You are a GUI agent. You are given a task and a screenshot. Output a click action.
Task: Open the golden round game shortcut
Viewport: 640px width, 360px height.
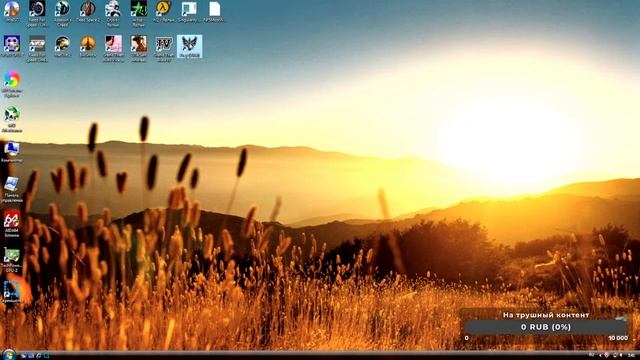point(88,47)
